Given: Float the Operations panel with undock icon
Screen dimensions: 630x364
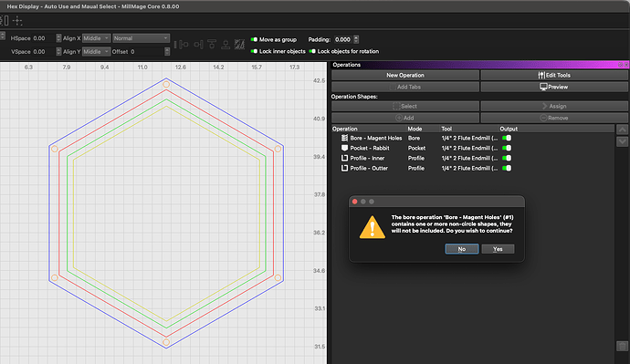Looking at the screenshot, I should [x=620, y=65].
